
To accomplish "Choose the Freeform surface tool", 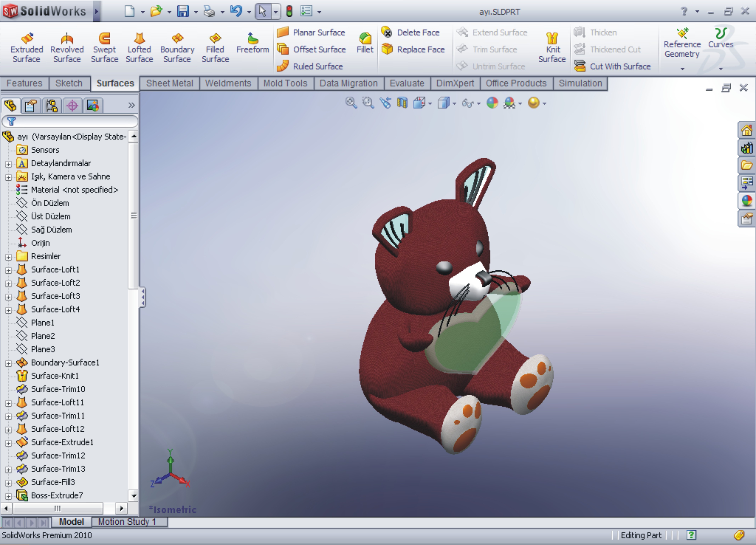I will pyautogui.click(x=252, y=43).
